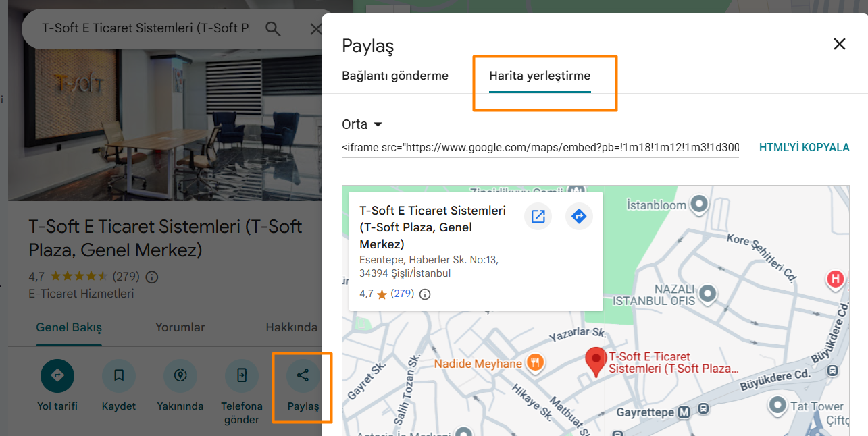
Task: Open the Hakkında tab
Action: point(292,327)
